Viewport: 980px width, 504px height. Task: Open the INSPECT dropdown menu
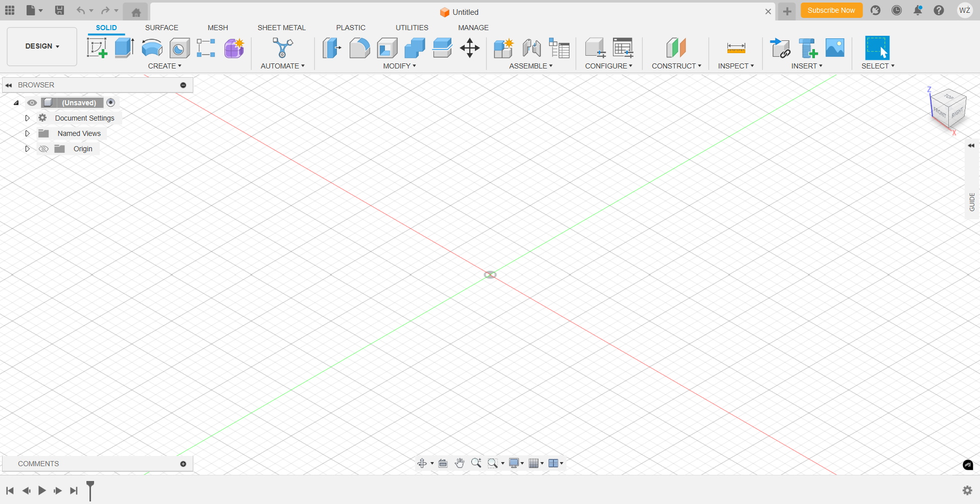click(736, 66)
